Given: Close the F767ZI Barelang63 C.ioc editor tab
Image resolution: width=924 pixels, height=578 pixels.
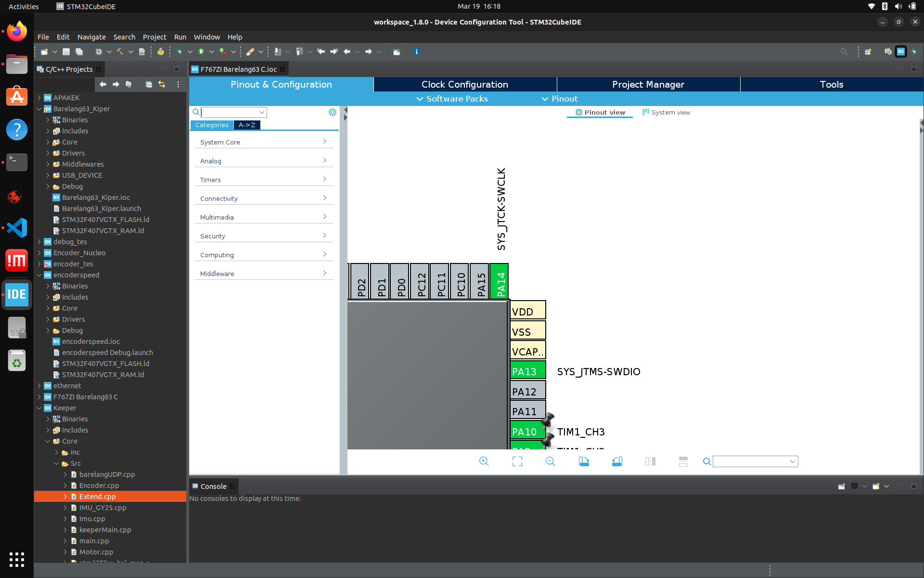Looking at the screenshot, I should point(282,69).
